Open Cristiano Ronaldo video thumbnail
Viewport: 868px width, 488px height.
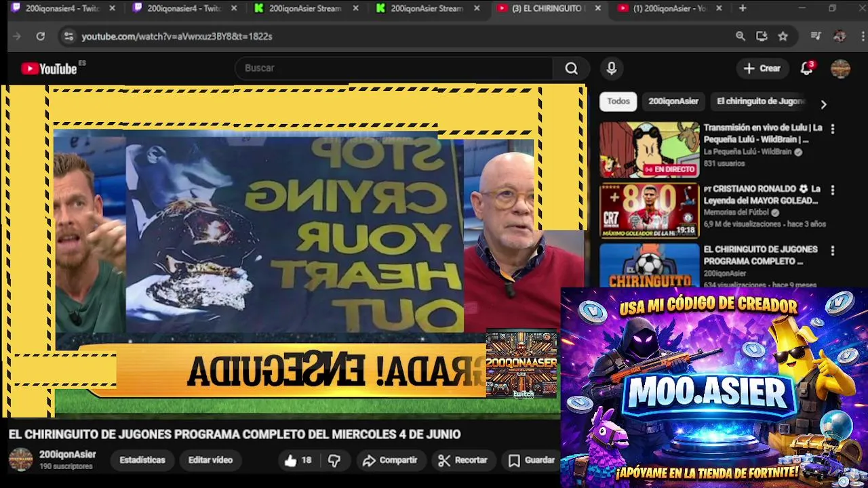tap(649, 211)
